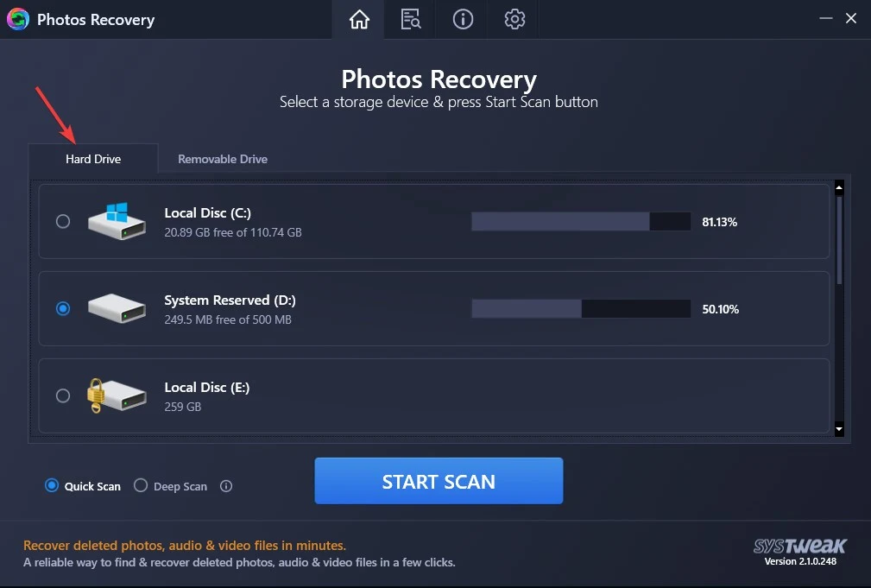Click the 50.10% usage bar for D:

pyautogui.click(x=581, y=308)
